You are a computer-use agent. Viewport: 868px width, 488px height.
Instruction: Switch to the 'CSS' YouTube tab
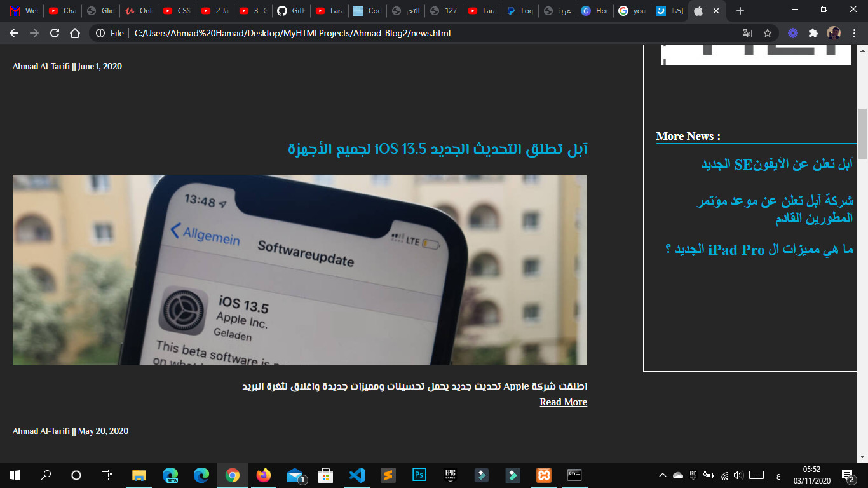[177, 11]
